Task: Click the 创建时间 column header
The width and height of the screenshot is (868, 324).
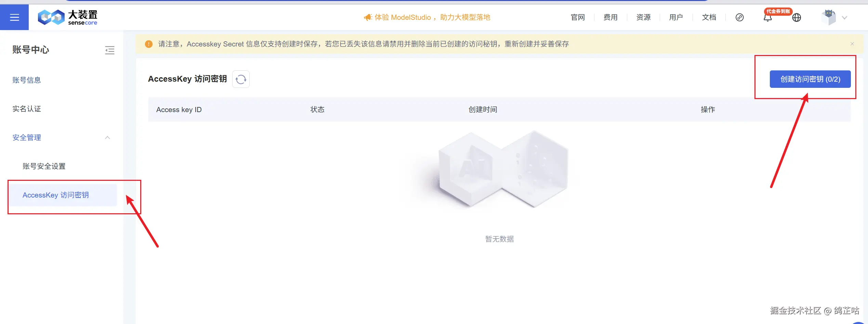Action: click(483, 109)
